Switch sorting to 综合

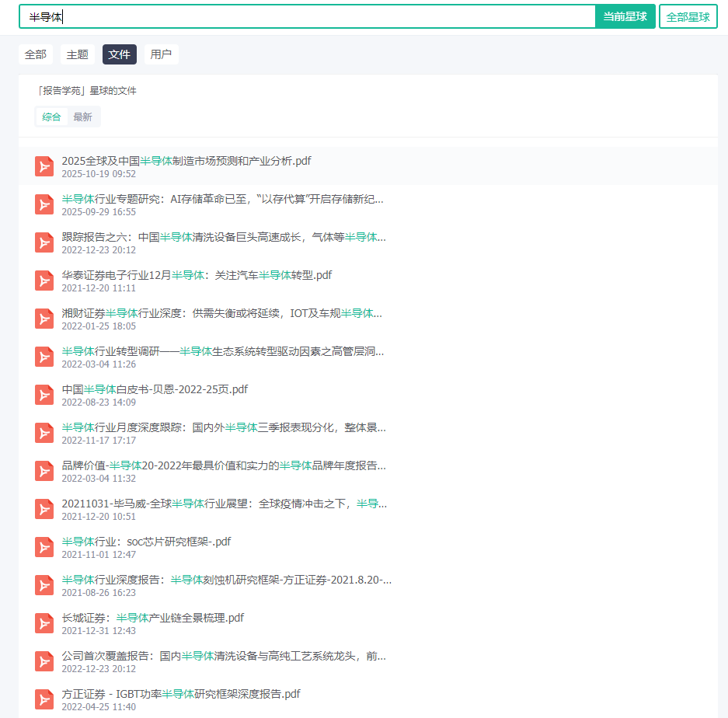pyautogui.click(x=51, y=117)
